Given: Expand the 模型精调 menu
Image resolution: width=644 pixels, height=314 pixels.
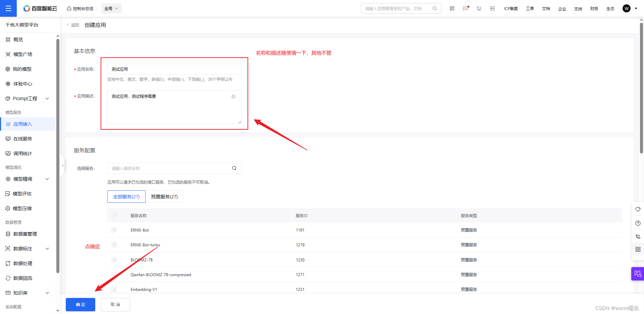Looking at the screenshot, I should tap(47, 179).
